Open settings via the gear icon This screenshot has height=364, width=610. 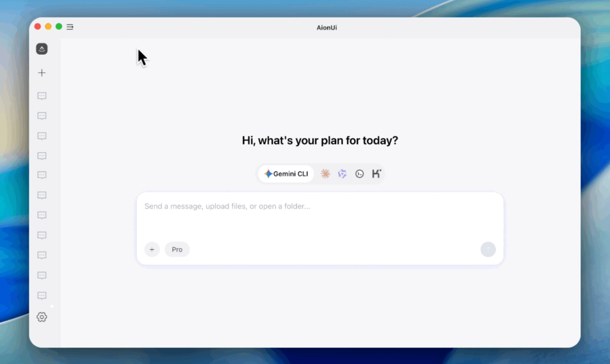point(42,317)
